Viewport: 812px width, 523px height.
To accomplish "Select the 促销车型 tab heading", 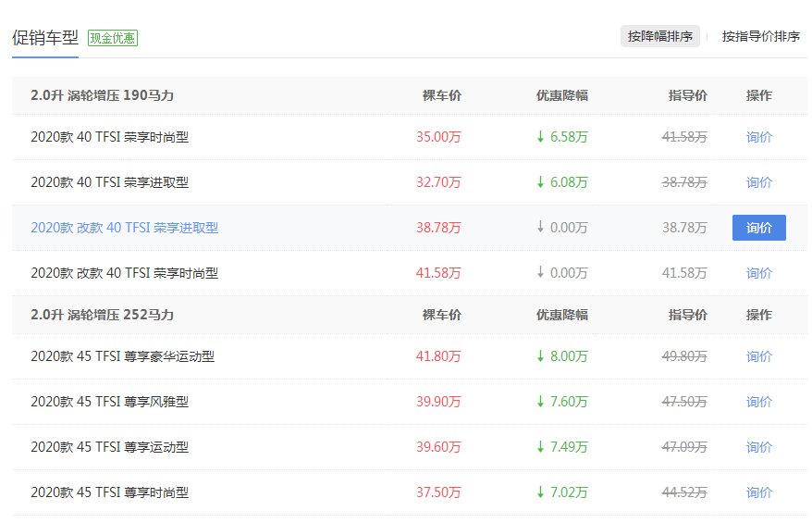I will [44, 38].
